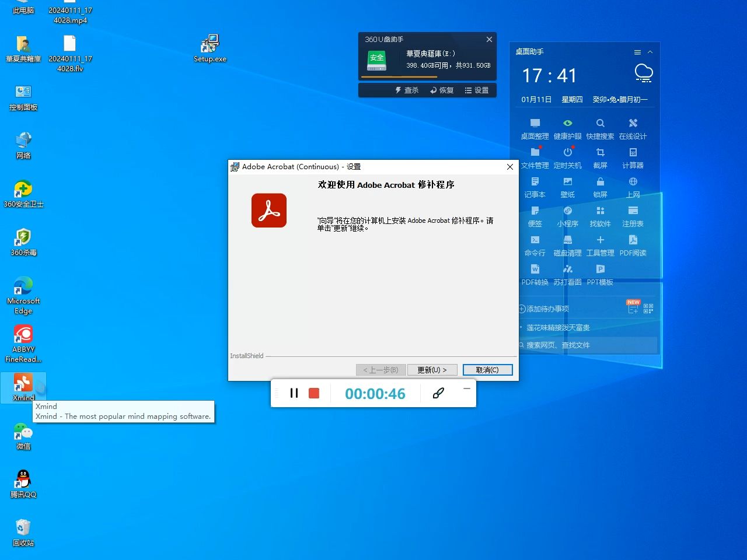
Task: Open the recorder's pen annotation tool
Action: (x=439, y=393)
